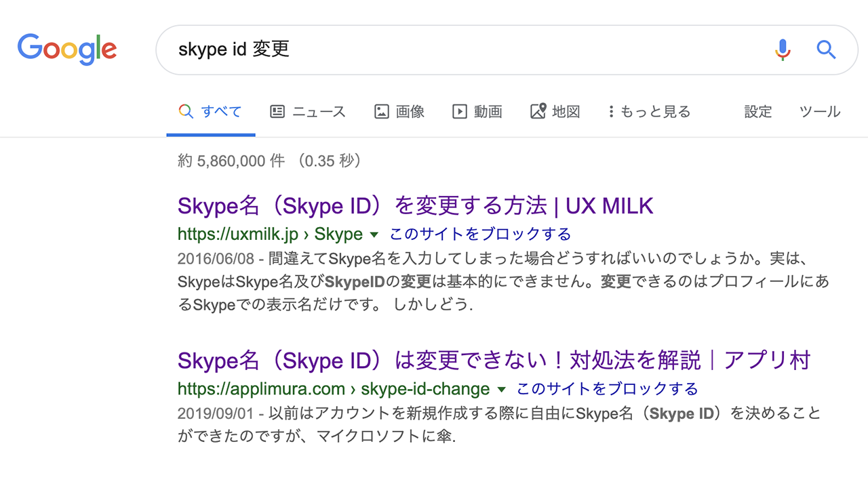Open アプリ村 result 'Skype ID は変更できない'
Screen dimensions: 868x488
[x=494, y=360]
